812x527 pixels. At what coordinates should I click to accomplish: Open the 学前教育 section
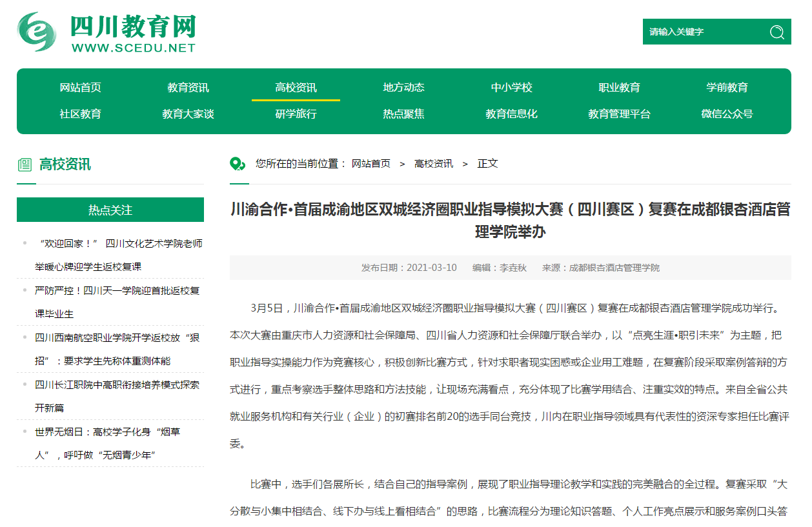pyautogui.click(x=726, y=87)
